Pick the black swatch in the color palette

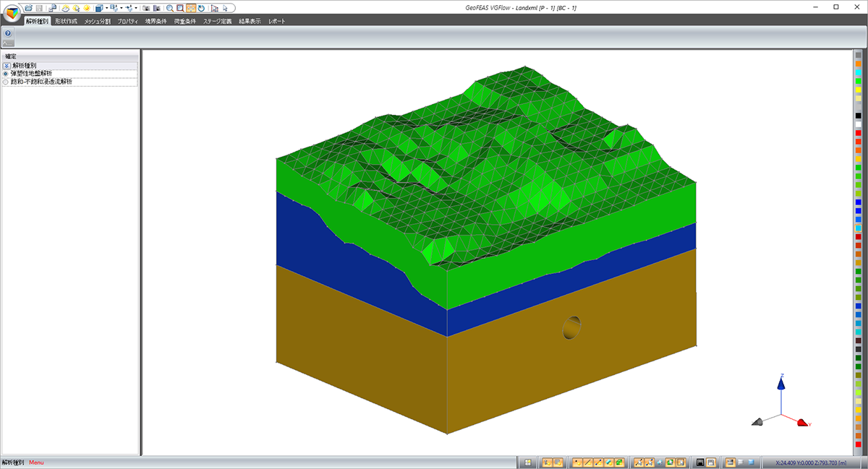coord(859,116)
